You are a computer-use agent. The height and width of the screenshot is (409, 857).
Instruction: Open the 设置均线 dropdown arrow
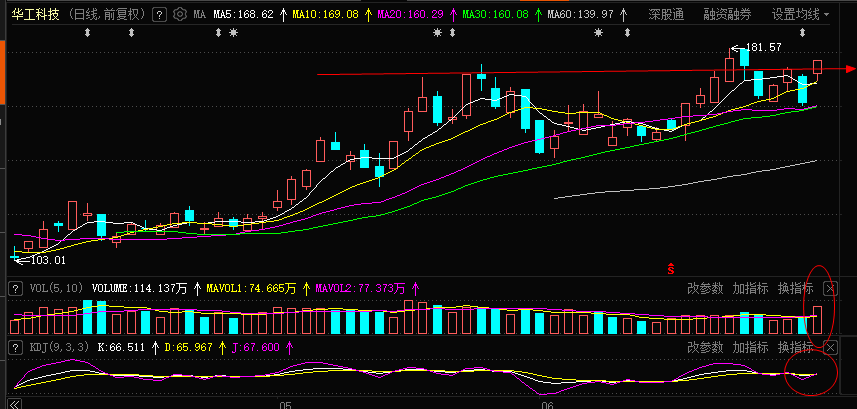[x=826, y=15]
